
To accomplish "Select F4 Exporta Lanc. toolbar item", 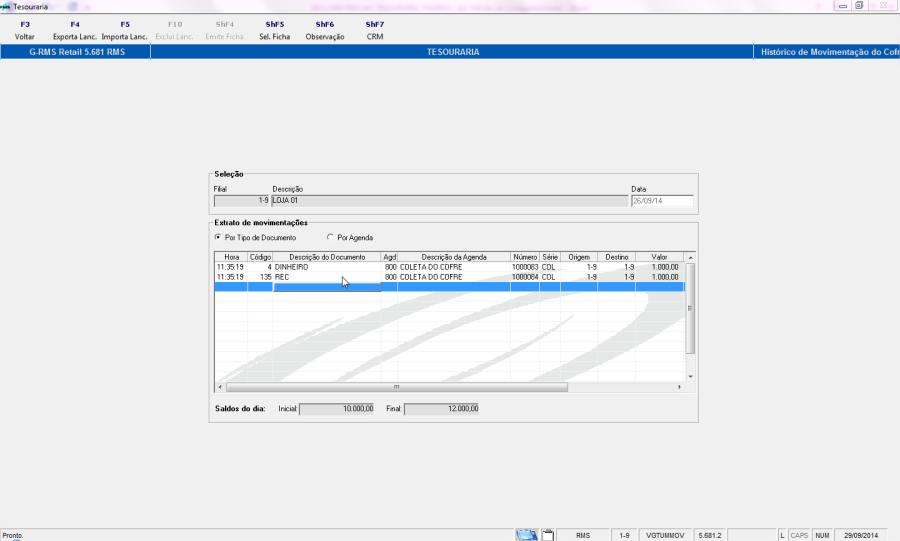I will [75, 30].
